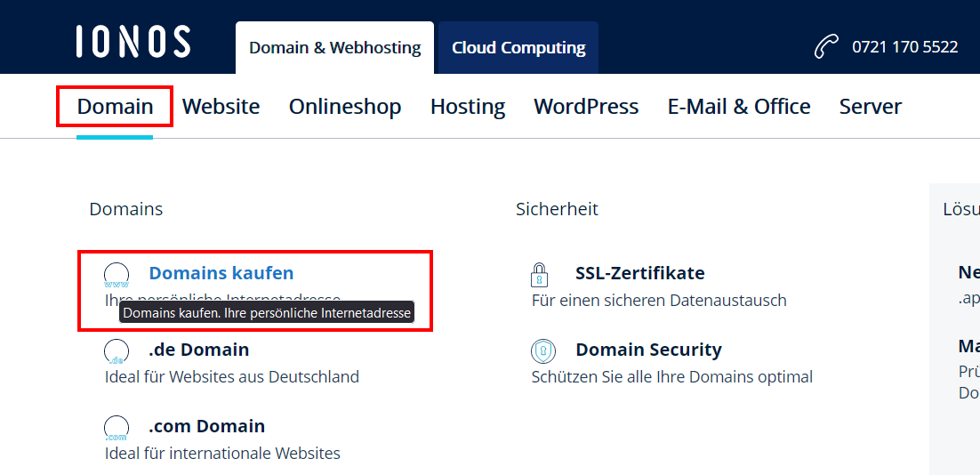The width and height of the screenshot is (980, 475).
Task: Open the Domains kaufen link
Action: click(221, 273)
